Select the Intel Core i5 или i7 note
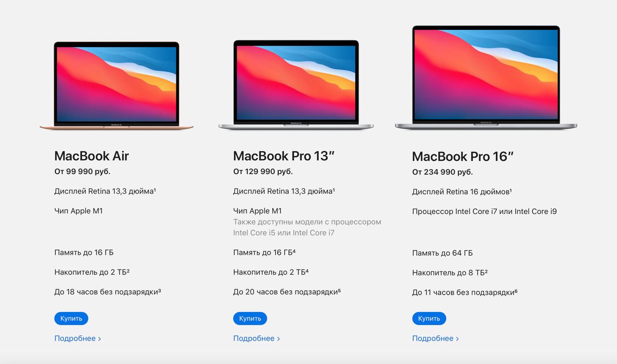 click(307, 227)
